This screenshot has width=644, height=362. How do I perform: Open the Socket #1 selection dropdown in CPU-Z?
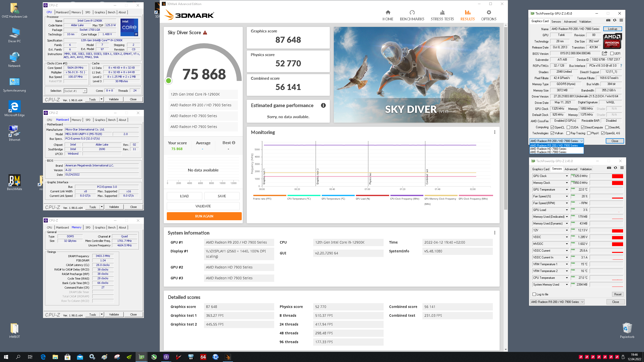point(75,91)
